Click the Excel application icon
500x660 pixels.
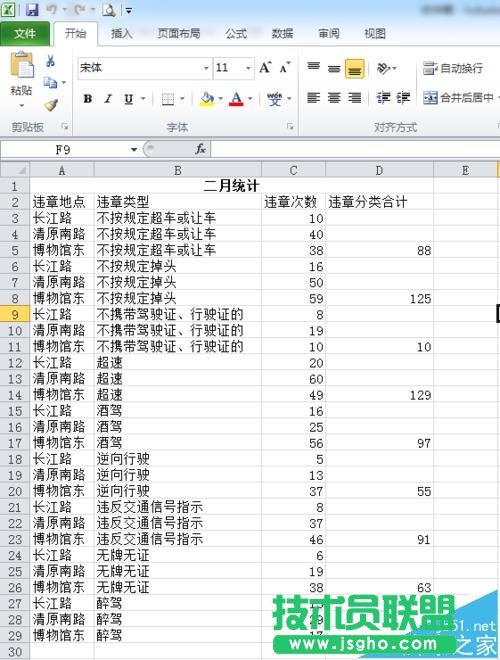pyautogui.click(x=8, y=9)
